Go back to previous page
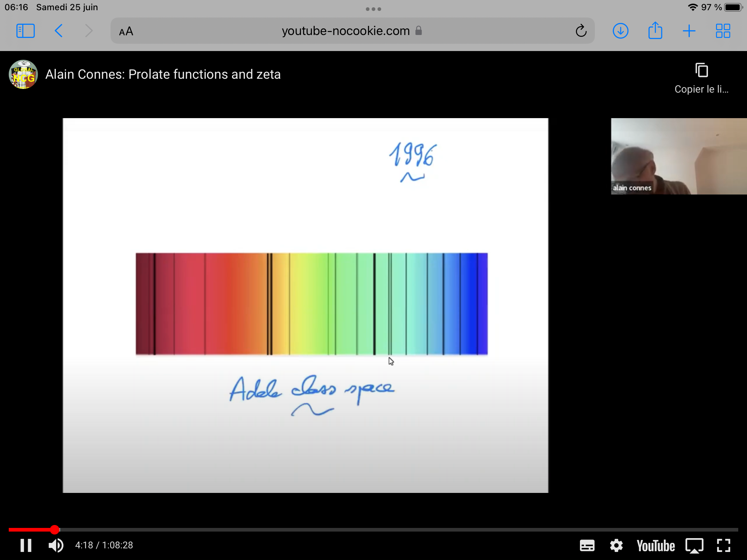Image resolution: width=747 pixels, height=560 pixels. [x=59, y=31]
